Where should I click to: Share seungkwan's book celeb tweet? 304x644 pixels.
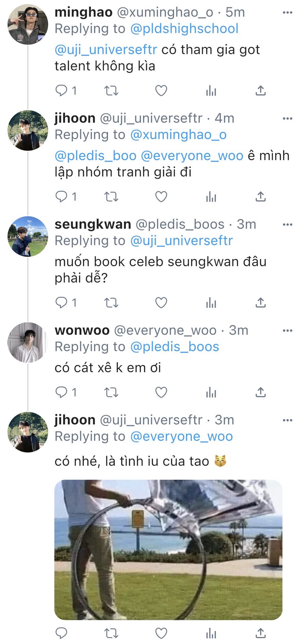tap(260, 303)
